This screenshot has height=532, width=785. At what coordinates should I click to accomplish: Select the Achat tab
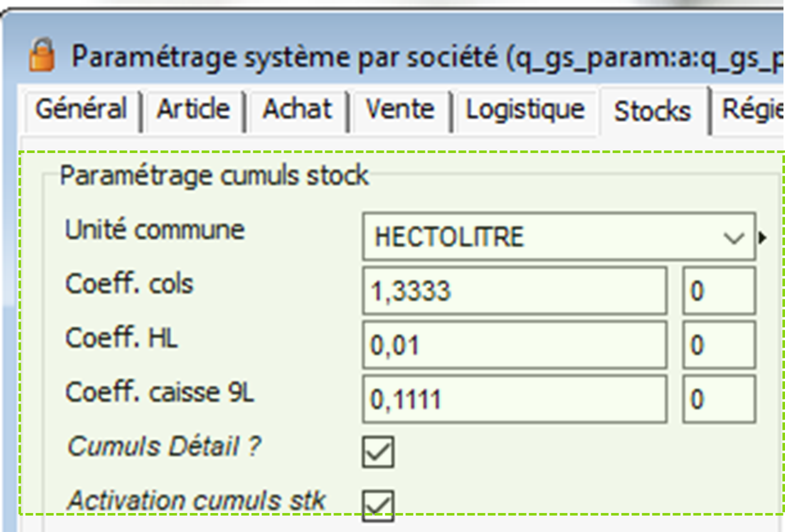(x=297, y=109)
